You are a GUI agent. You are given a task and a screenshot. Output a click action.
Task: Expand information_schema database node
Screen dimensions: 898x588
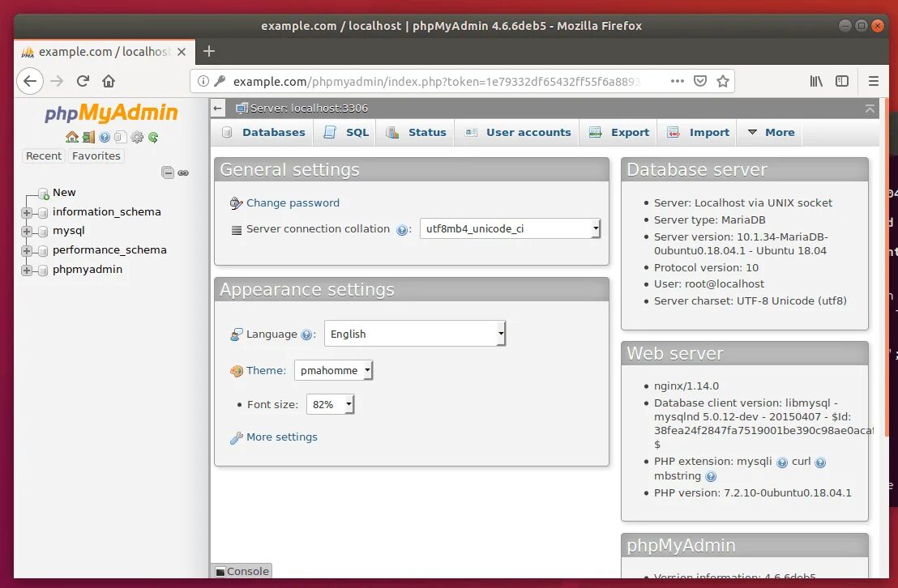click(x=27, y=212)
